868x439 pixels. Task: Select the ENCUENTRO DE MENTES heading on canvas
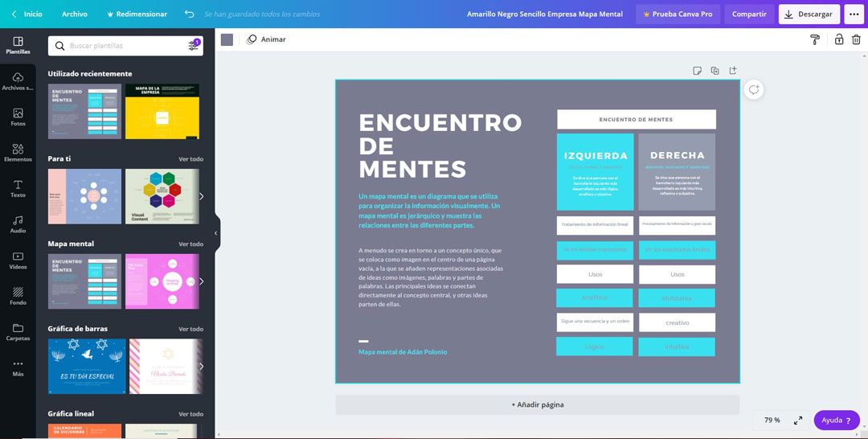[440, 146]
